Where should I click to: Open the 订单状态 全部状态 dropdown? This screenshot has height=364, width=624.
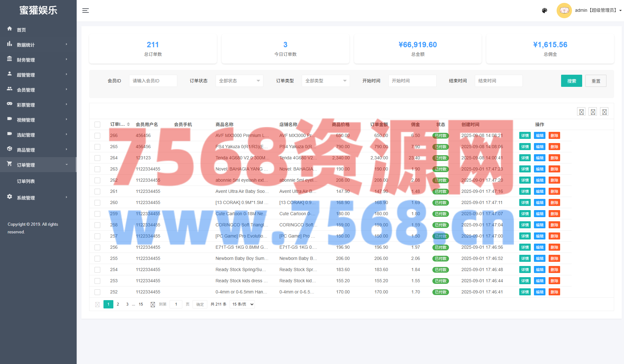click(x=239, y=81)
